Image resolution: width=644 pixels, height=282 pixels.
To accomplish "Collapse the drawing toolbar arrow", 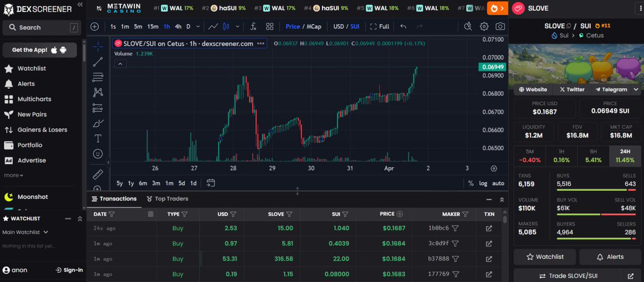I will (x=108, y=162).
